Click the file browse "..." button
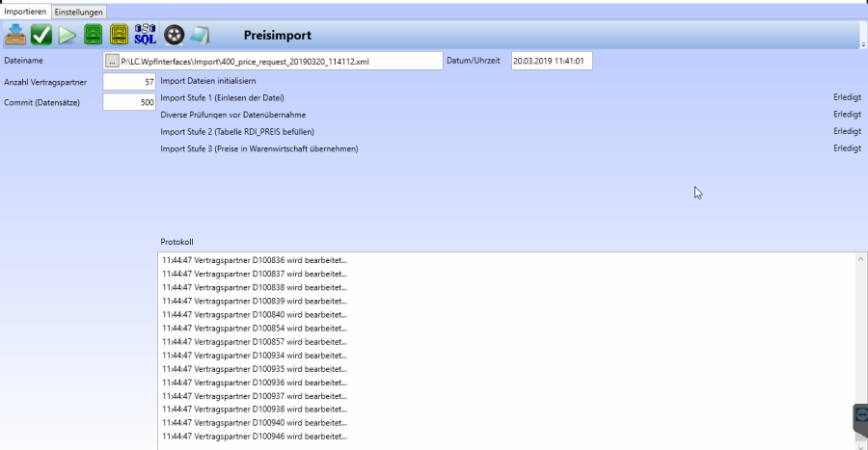 coord(112,61)
